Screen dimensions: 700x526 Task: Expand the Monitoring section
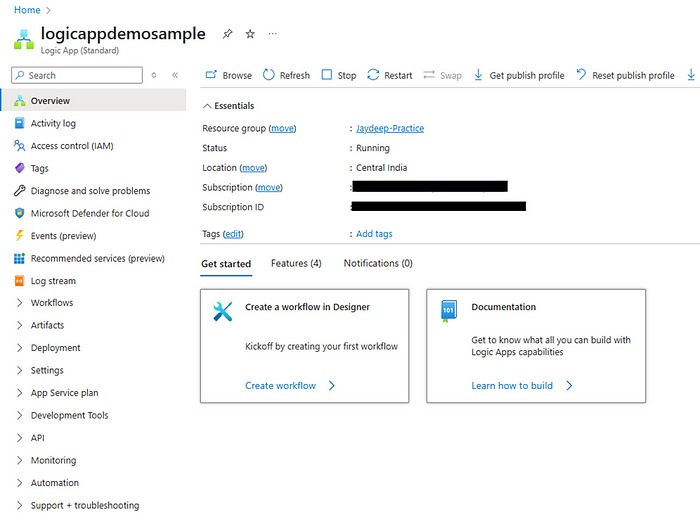pyautogui.click(x=19, y=460)
